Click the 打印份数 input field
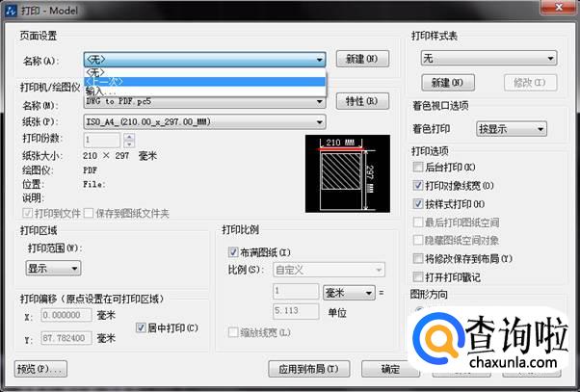 coord(102,140)
